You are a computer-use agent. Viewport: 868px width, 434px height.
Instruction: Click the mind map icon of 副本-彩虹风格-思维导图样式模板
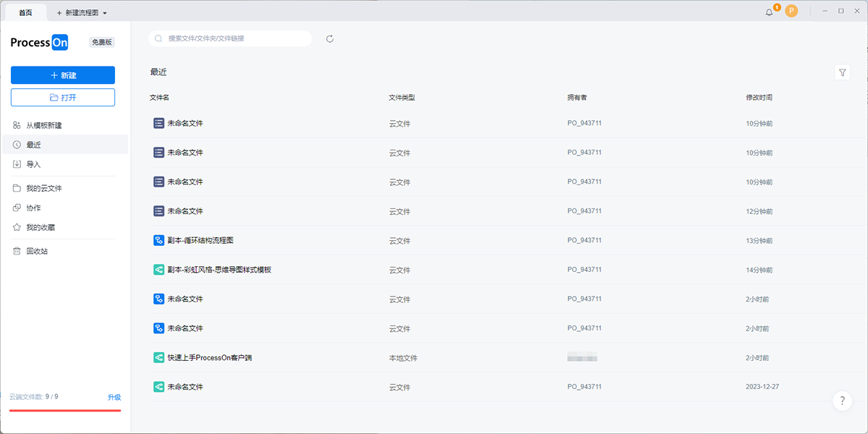point(159,270)
